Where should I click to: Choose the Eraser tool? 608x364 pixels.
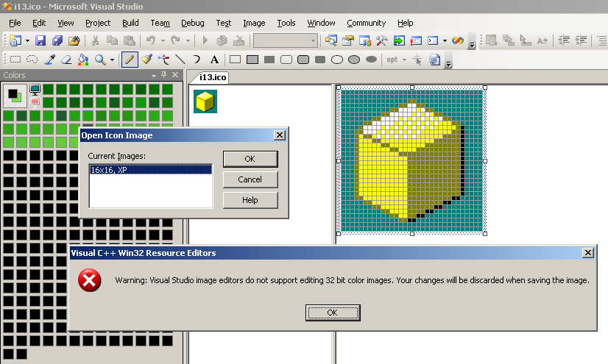(66, 60)
